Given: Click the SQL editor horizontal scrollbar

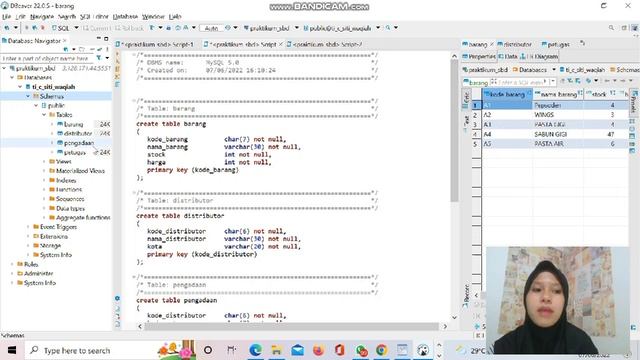Looking at the screenshot, I should [292, 327].
